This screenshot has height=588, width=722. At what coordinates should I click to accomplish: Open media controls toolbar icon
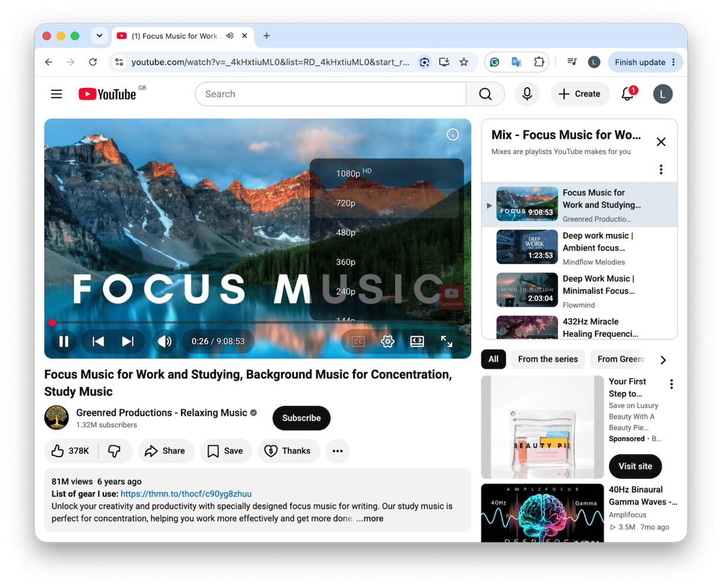[x=572, y=62]
